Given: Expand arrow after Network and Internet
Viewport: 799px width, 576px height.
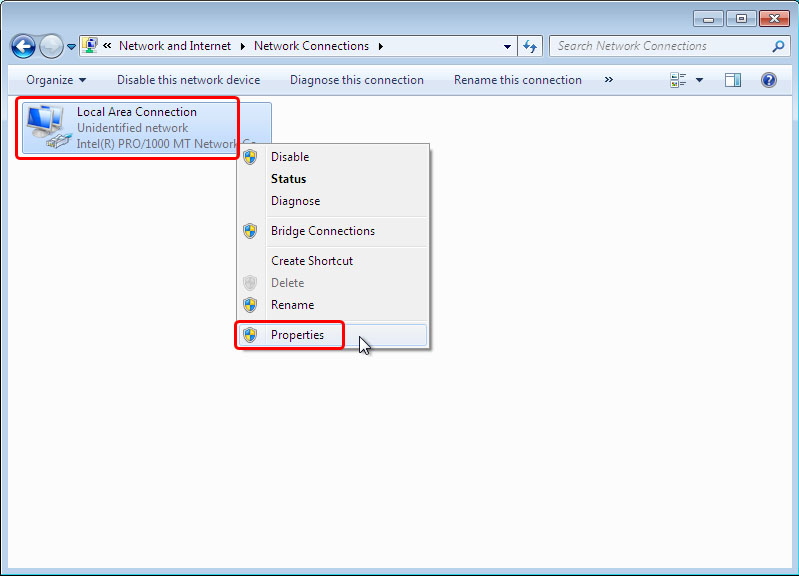Looking at the screenshot, I should coord(243,46).
